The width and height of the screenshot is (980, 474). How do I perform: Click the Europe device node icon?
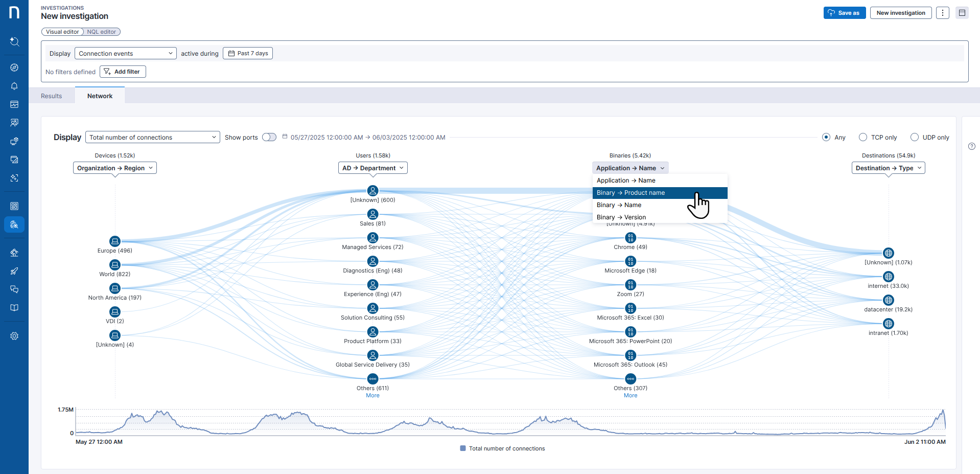click(115, 241)
